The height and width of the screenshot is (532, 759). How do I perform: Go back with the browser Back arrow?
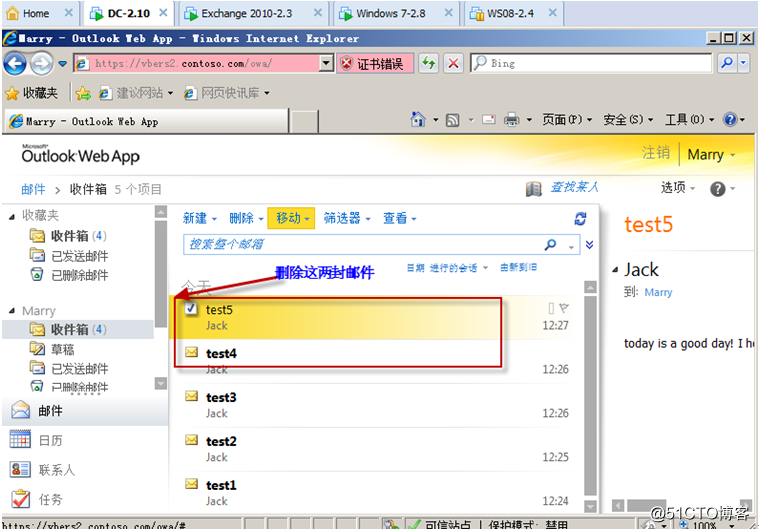point(15,63)
